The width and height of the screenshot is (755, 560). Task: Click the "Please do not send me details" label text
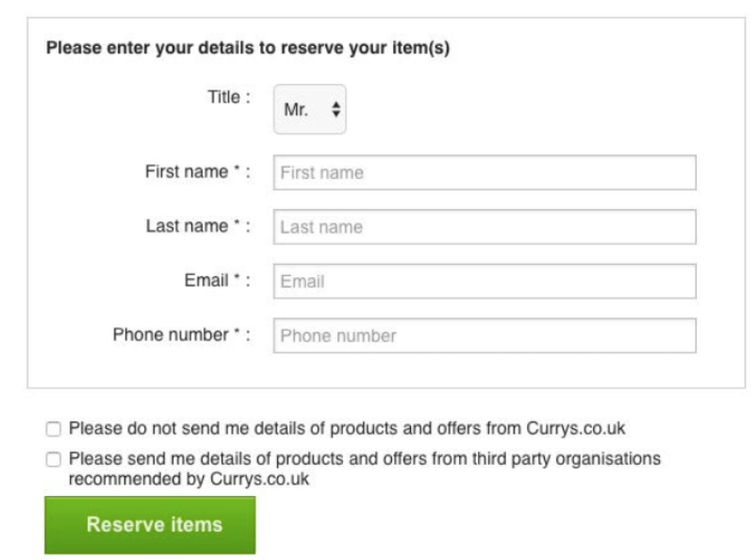point(347,429)
